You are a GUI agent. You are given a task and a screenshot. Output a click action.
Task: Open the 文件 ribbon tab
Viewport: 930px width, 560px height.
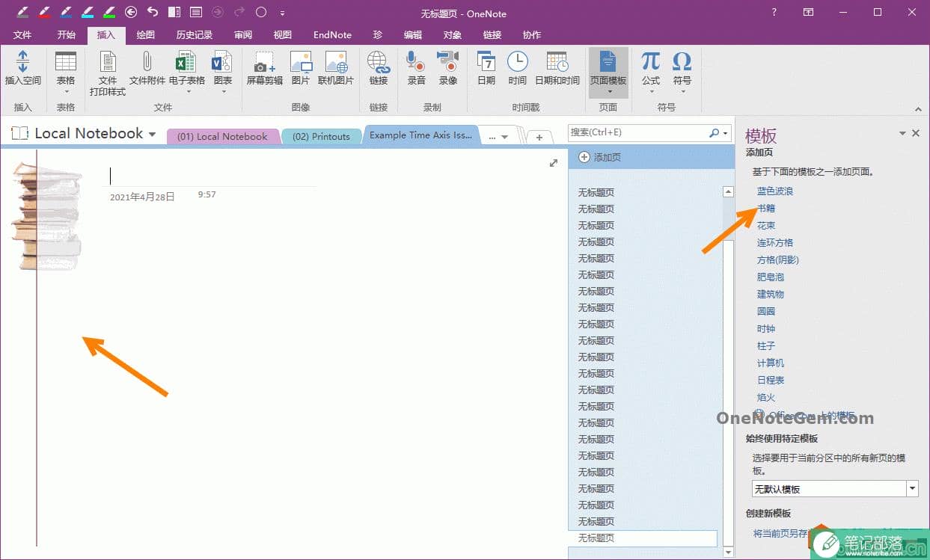pyautogui.click(x=22, y=35)
